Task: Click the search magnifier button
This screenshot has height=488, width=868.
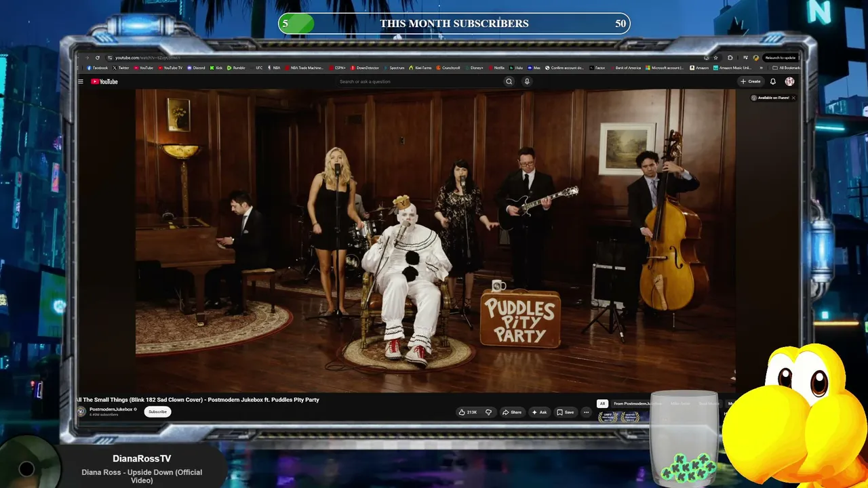Action: click(x=509, y=81)
